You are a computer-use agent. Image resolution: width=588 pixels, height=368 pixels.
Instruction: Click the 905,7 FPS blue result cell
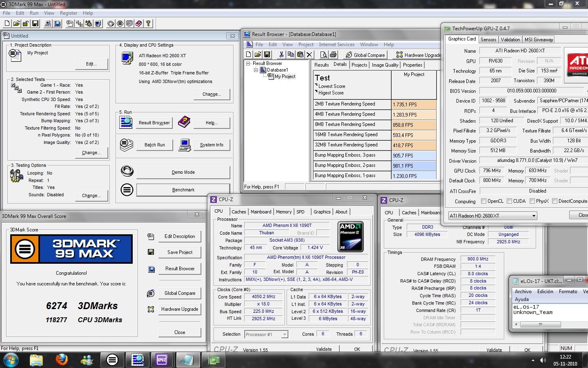414,155
